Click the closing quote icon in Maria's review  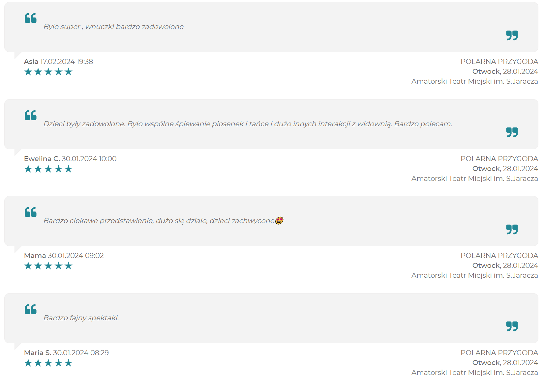pyautogui.click(x=512, y=326)
